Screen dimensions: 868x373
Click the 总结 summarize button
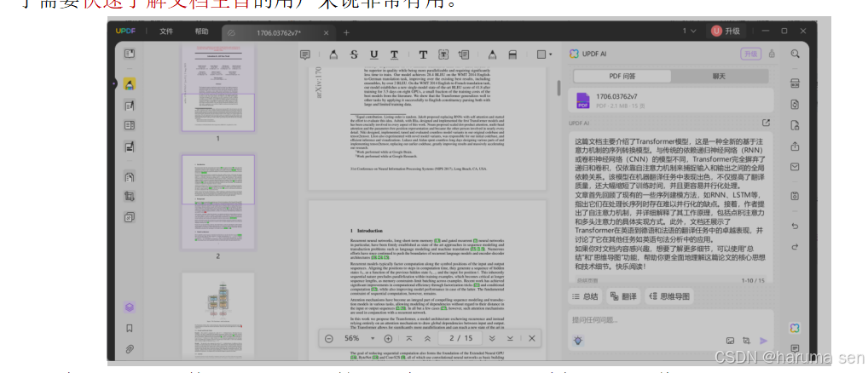click(x=586, y=296)
